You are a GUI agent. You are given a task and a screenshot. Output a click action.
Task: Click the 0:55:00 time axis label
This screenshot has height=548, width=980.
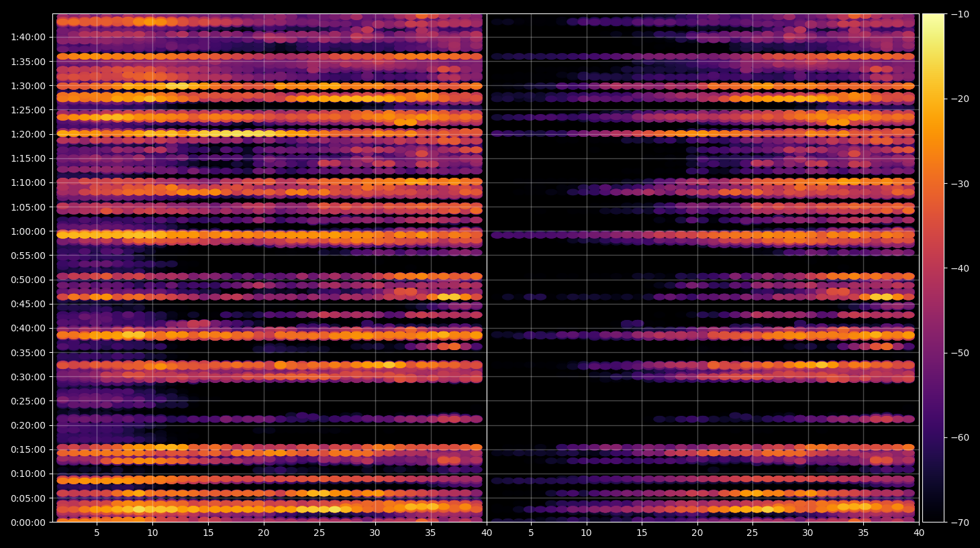pos(28,256)
